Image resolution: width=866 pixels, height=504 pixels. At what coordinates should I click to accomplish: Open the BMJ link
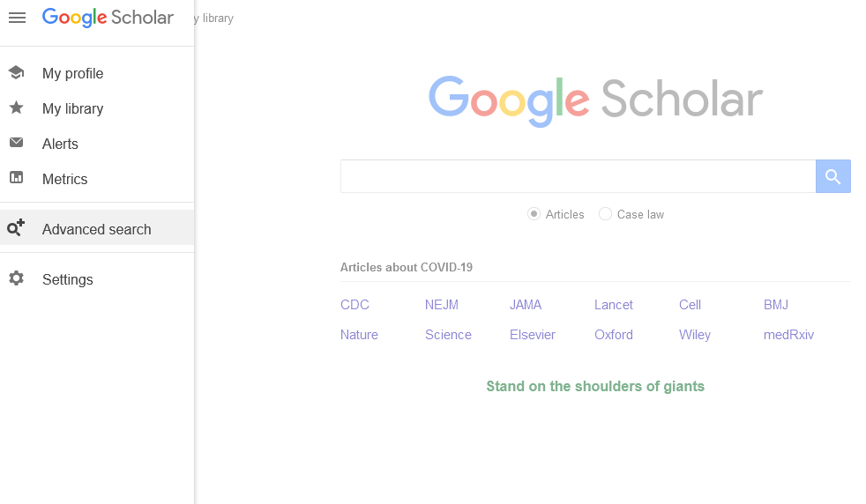pyautogui.click(x=775, y=305)
